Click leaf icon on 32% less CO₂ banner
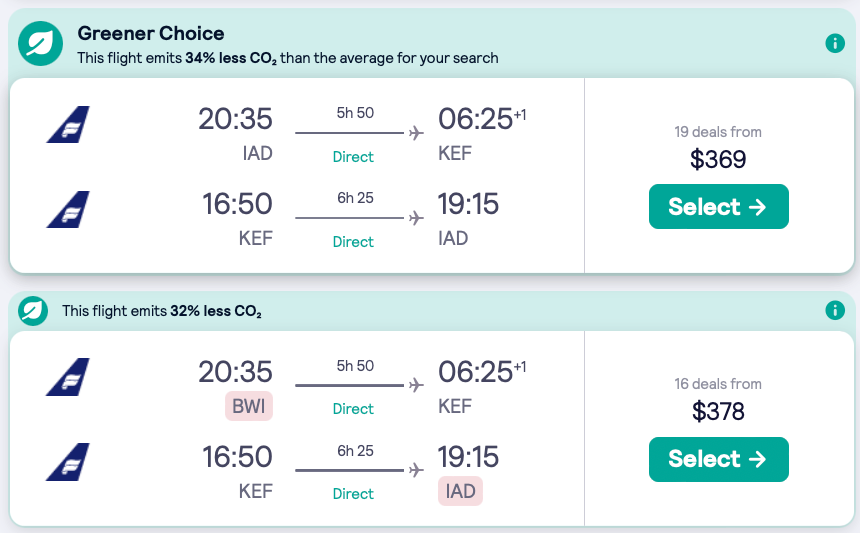This screenshot has height=533, width=860. [34, 310]
